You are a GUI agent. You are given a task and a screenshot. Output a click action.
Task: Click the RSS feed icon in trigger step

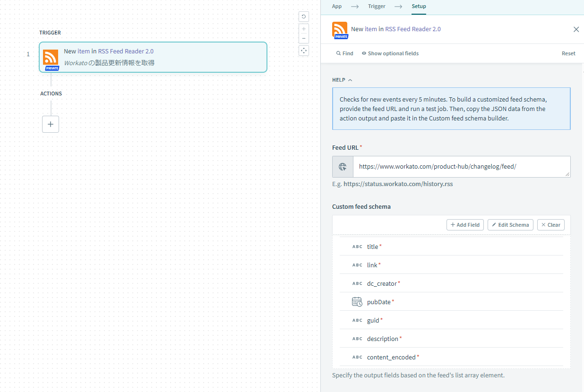51,58
